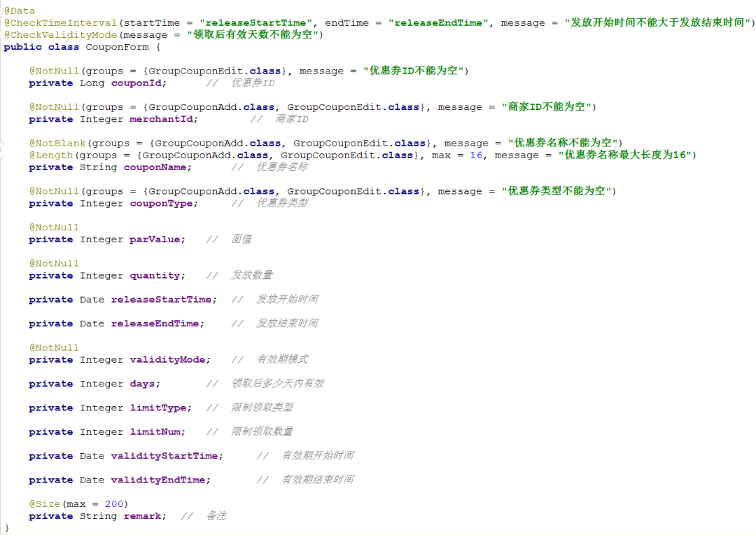
Task: Click the comment 发放结束时间
Action: click(288, 324)
